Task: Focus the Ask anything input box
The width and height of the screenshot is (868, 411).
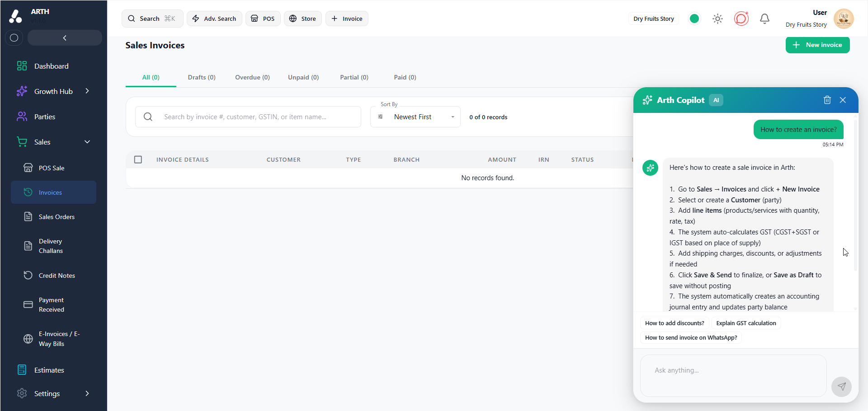Action: [x=733, y=375]
